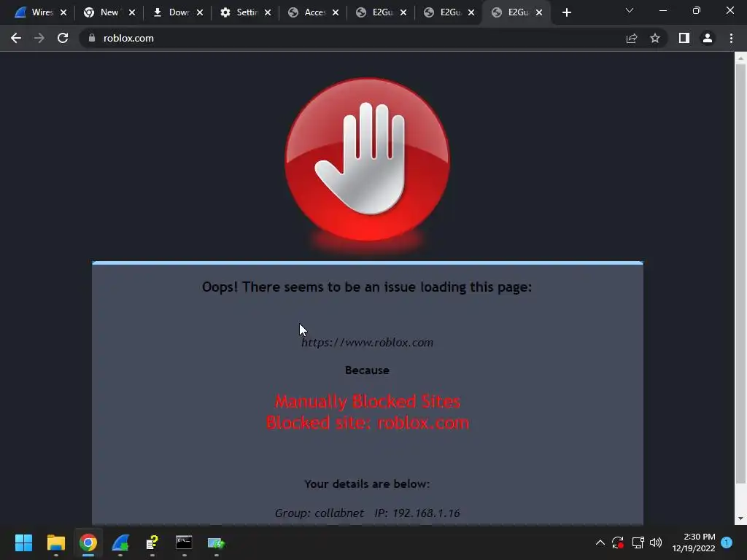This screenshot has width=747, height=560.
Task: Open the notification badge in the tray
Action: (727, 542)
